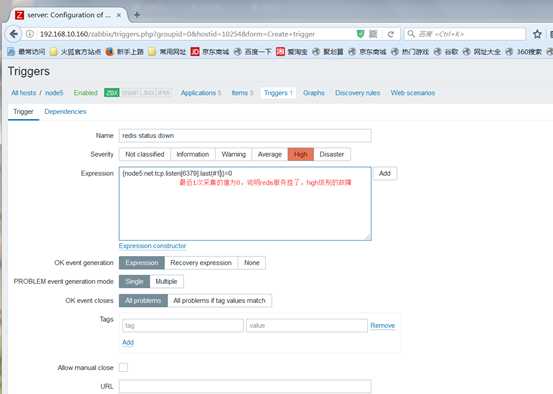The width and height of the screenshot is (553, 394).
Task: Bookmark this page with the star icon
Action: [537, 34]
